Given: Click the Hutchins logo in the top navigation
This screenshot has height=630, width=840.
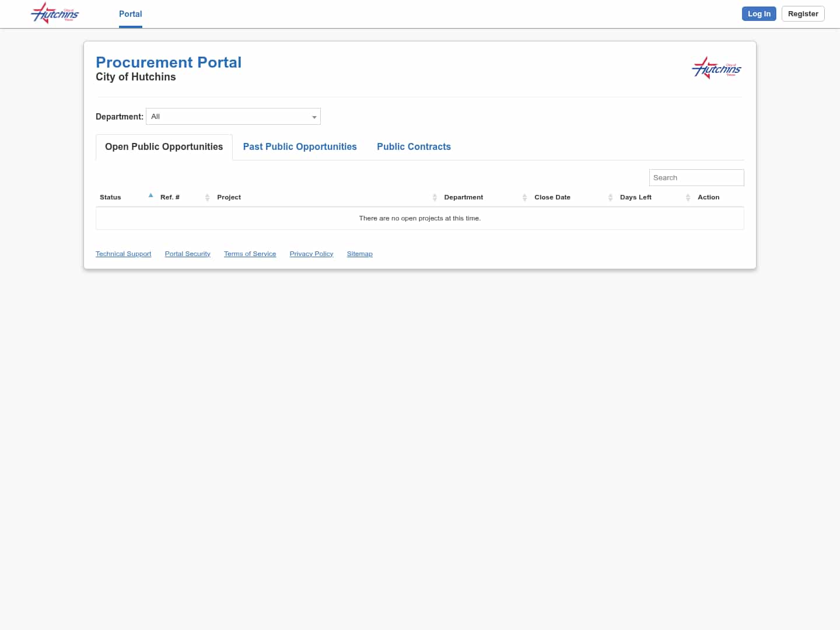Looking at the screenshot, I should click(54, 13).
